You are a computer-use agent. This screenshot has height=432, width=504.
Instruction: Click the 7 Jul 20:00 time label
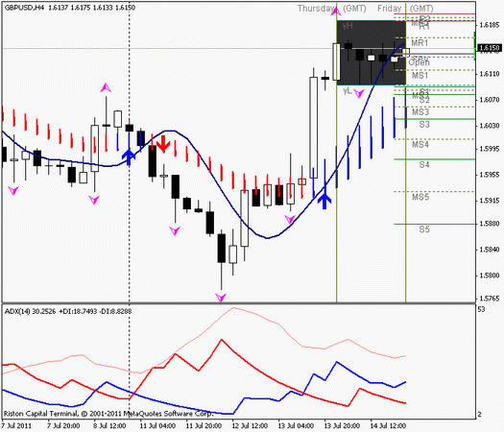coord(63,426)
